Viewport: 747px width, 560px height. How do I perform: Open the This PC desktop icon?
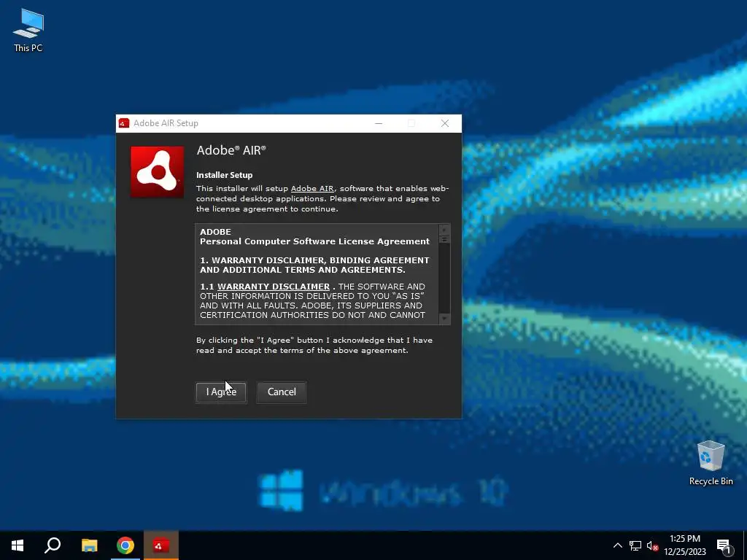pyautogui.click(x=28, y=30)
